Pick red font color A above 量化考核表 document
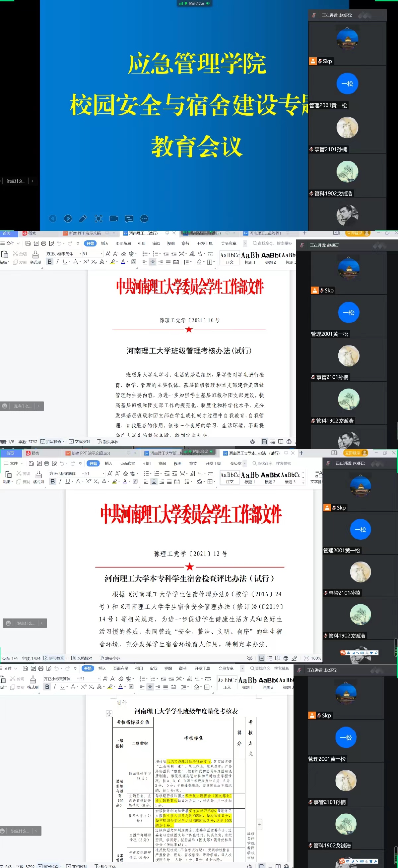This screenshot has height=868, width=398. coord(120,687)
